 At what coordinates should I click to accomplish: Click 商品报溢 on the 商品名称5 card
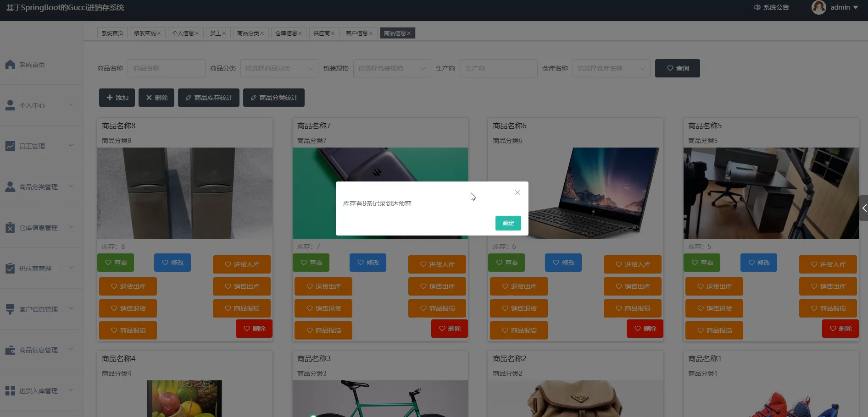click(x=714, y=330)
